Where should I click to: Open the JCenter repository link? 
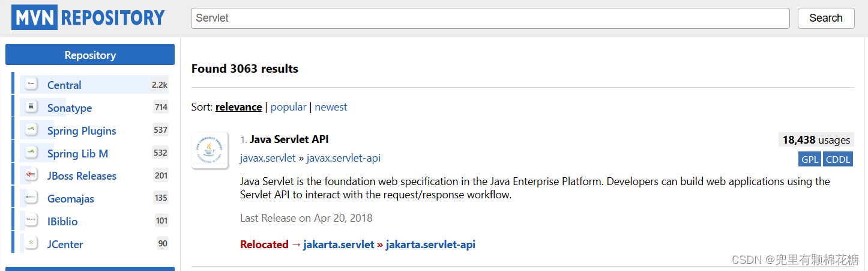(65, 245)
